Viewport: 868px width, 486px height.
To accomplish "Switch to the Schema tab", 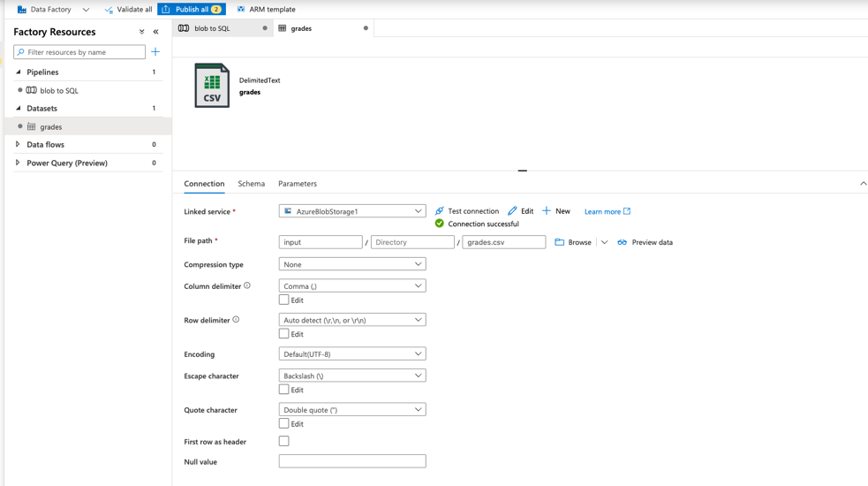I will 251,184.
